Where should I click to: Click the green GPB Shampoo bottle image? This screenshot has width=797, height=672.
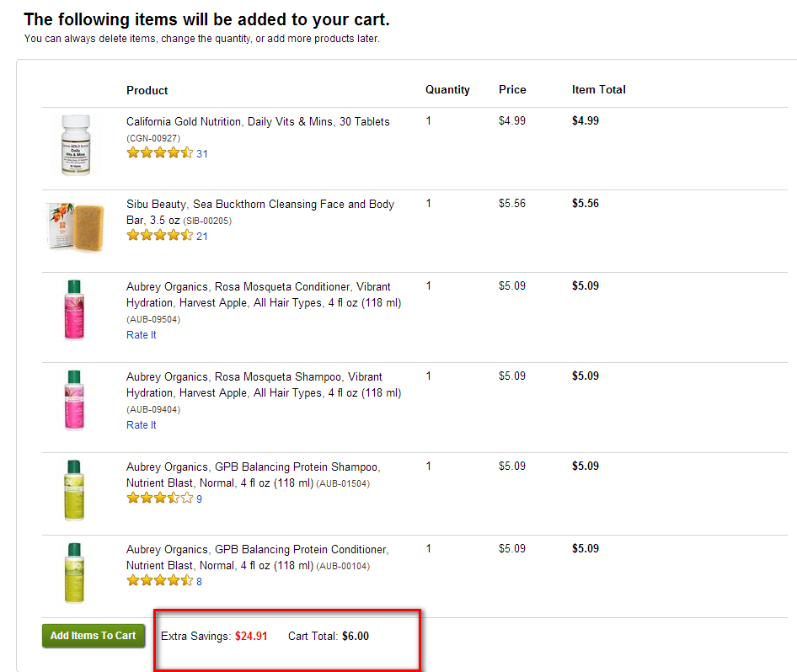click(x=74, y=490)
